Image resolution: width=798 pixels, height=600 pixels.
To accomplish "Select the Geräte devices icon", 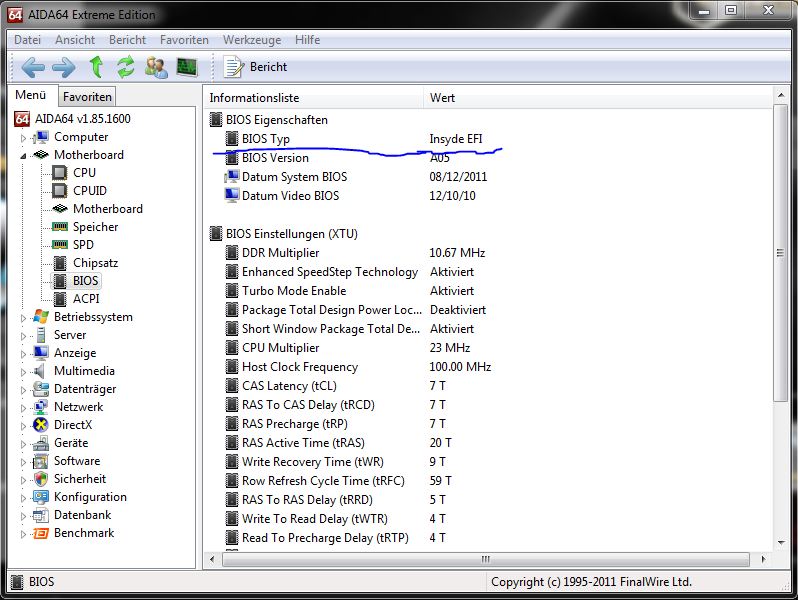I will pyautogui.click(x=41, y=443).
